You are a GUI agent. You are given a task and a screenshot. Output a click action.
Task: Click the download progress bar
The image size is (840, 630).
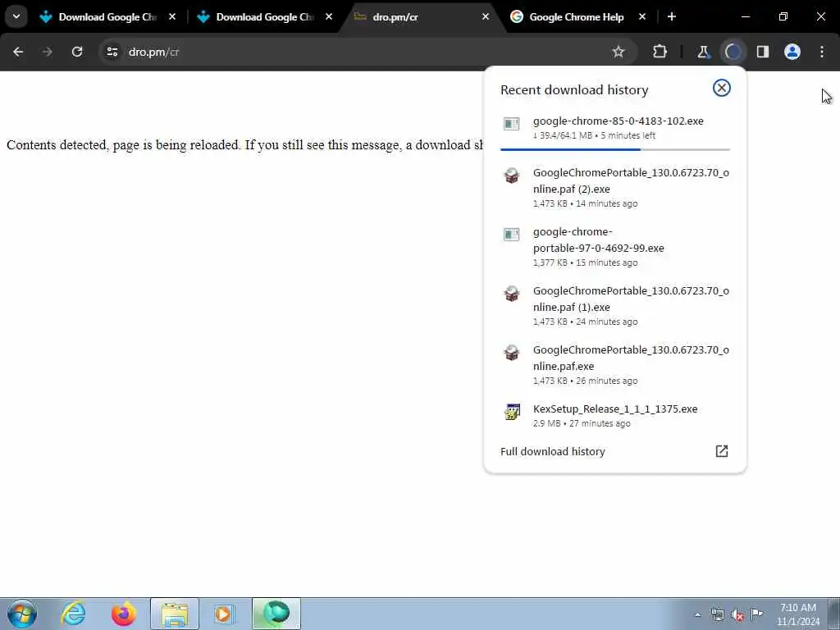click(x=615, y=149)
